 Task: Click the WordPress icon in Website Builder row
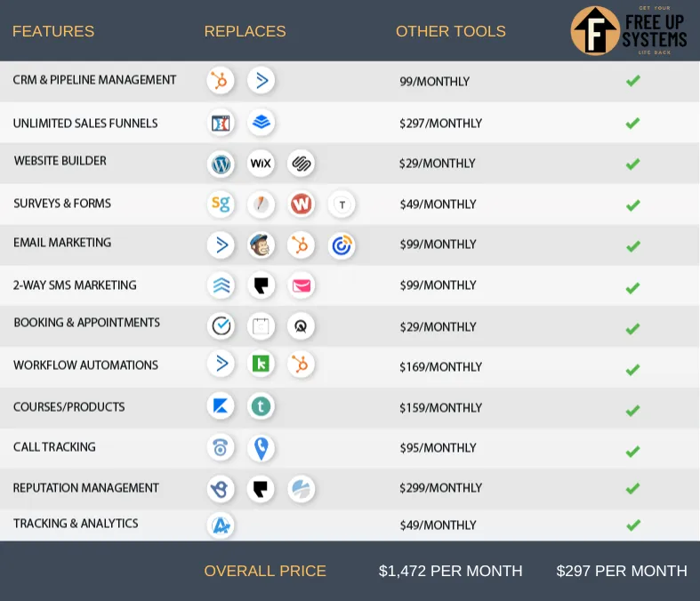(x=221, y=164)
